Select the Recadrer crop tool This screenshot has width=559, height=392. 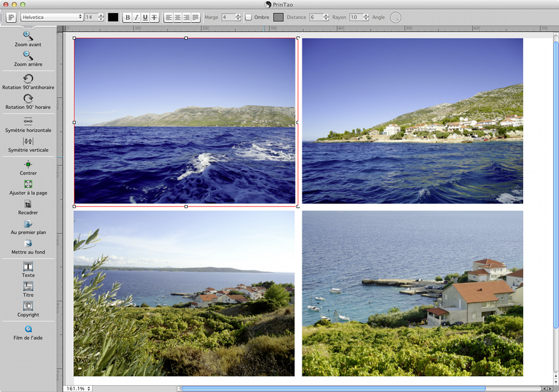click(28, 204)
